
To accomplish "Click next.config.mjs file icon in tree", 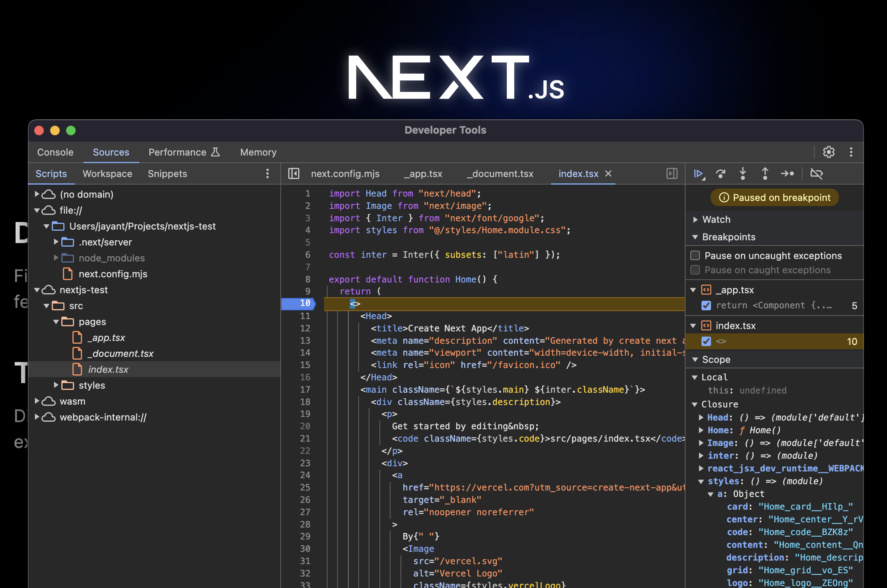I will (68, 274).
